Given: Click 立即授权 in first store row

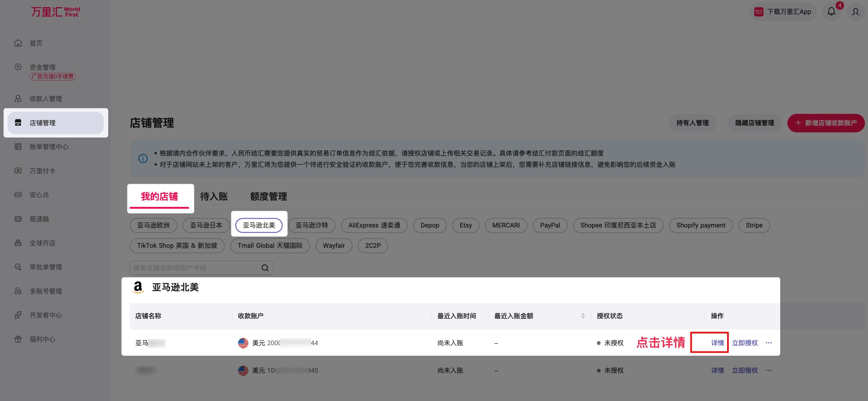Looking at the screenshot, I should 745,343.
